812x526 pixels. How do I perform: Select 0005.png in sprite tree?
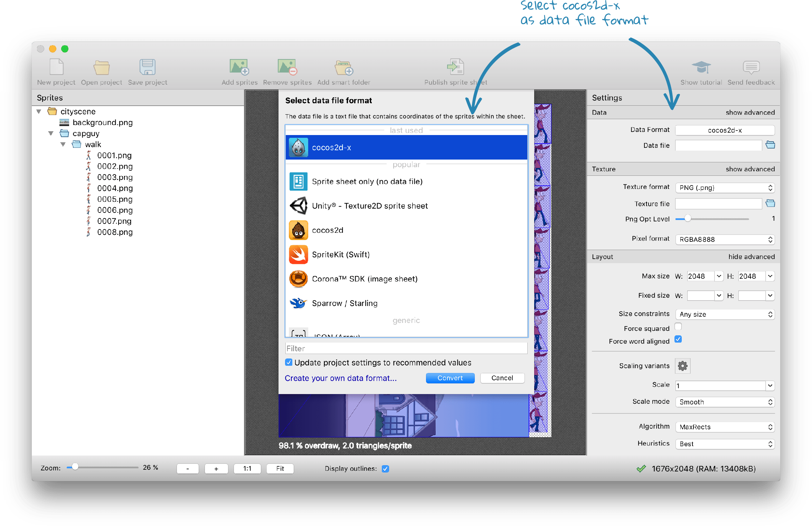(115, 199)
